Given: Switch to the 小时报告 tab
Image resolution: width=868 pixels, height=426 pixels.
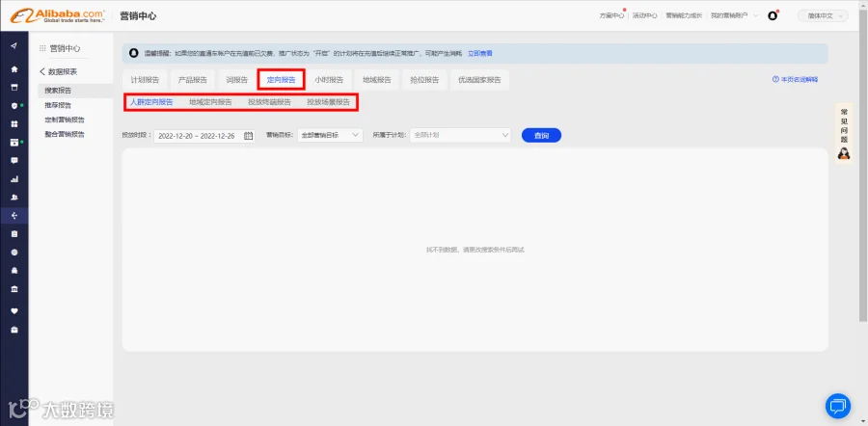Looking at the screenshot, I should 329,80.
